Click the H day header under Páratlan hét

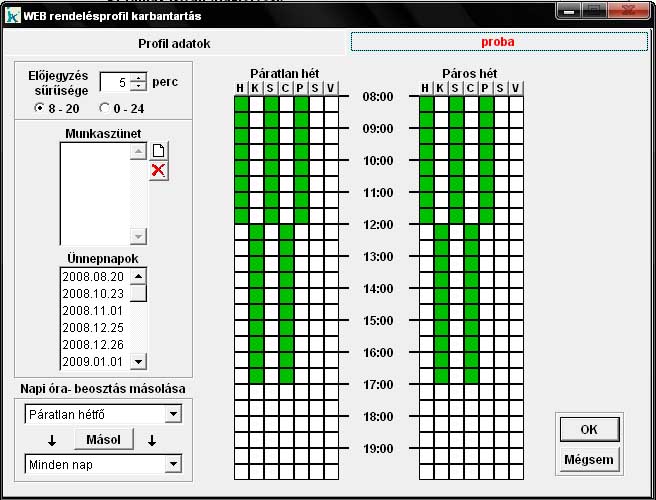240,89
